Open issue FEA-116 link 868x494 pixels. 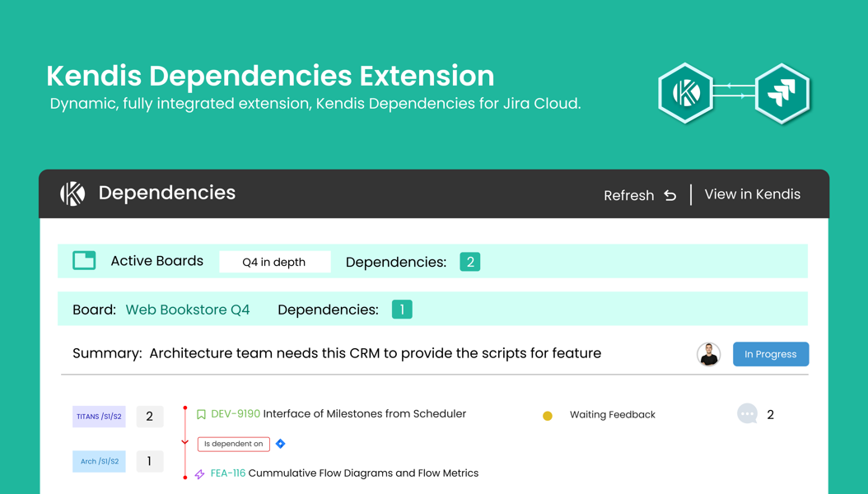(x=227, y=473)
